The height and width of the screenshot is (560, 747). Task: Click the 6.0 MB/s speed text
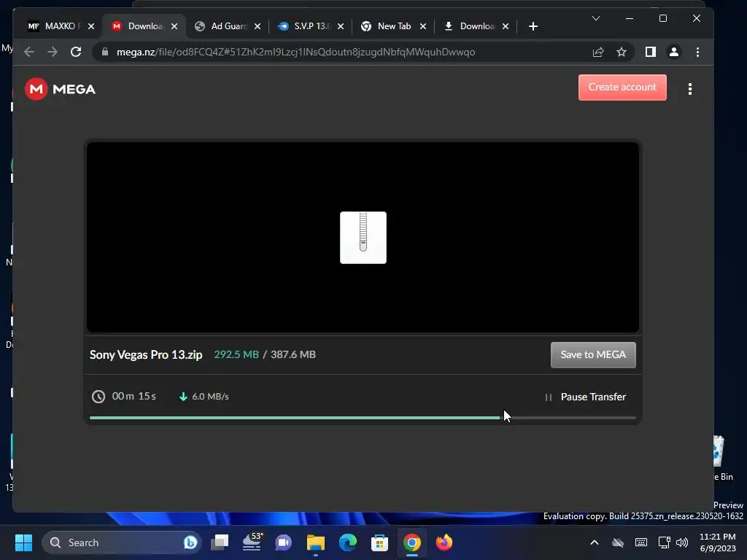pyautogui.click(x=210, y=397)
